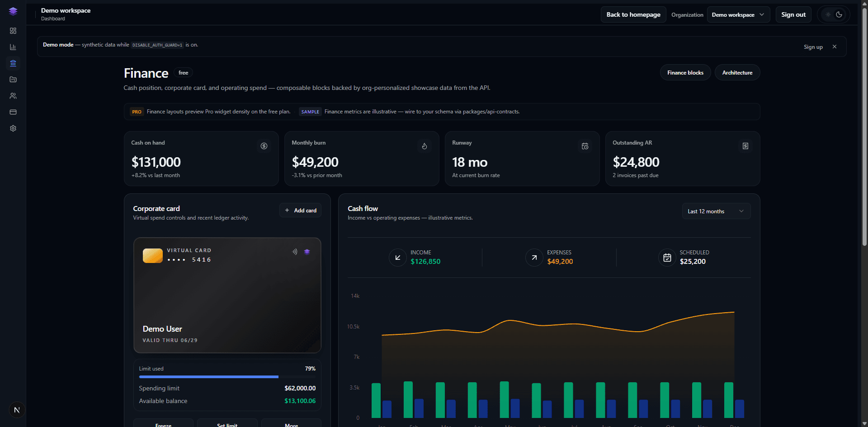This screenshot has height=427, width=868.
Task: Click the Sign out button
Action: 793,14
